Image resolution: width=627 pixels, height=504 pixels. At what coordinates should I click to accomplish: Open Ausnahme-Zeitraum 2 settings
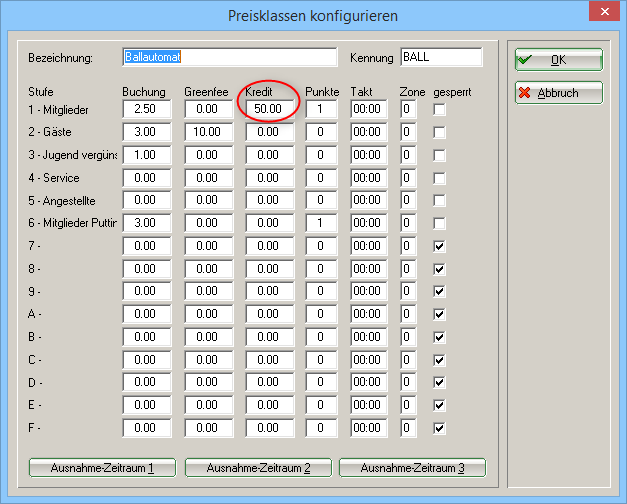click(x=257, y=468)
